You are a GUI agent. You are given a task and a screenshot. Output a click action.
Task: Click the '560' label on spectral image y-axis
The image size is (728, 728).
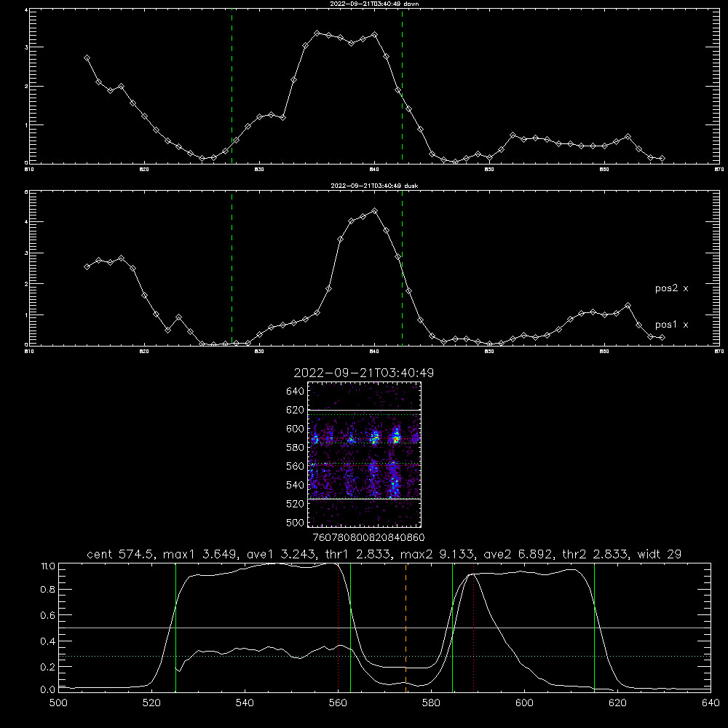point(296,466)
